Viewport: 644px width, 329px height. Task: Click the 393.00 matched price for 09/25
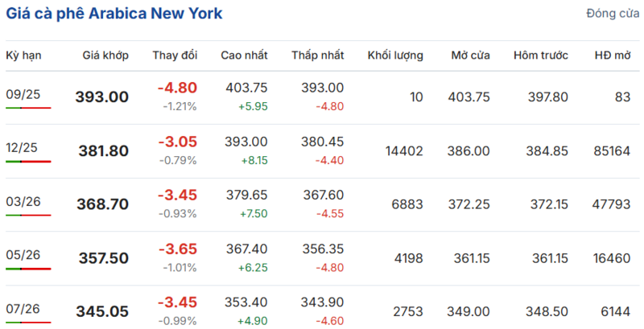point(102,97)
